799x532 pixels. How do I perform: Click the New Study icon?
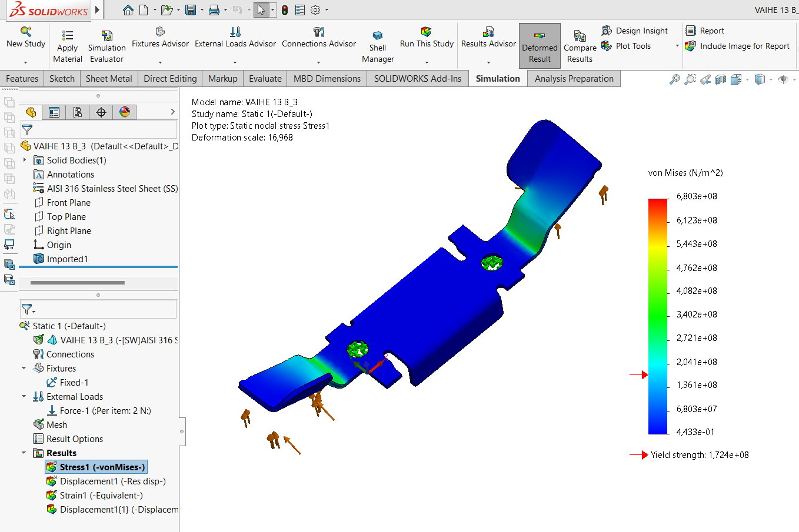[25, 32]
